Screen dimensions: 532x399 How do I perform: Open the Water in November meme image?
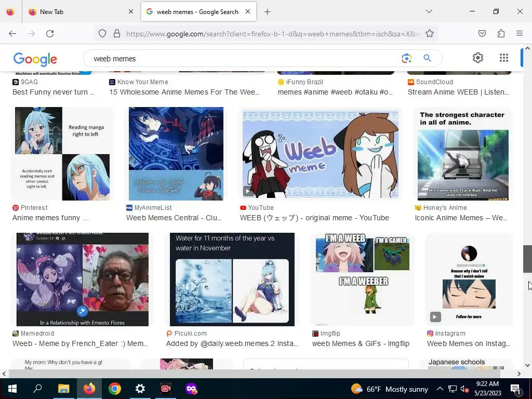(232, 279)
